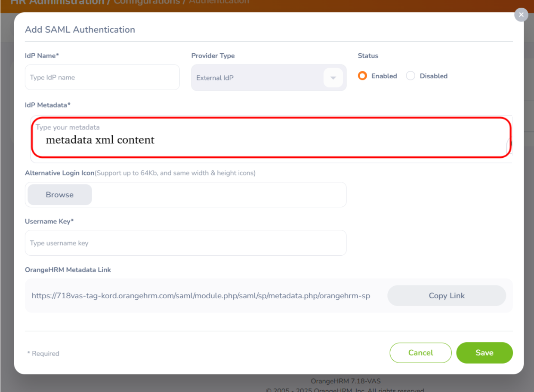Click the Username Key field label
Image resolution: width=534 pixels, height=392 pixels.
[49, 221]
